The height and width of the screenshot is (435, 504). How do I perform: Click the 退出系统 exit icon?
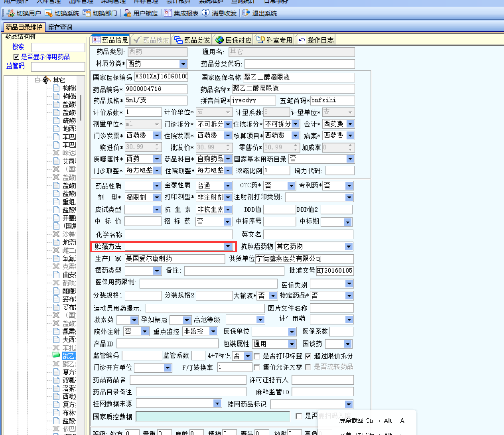point(246,13)
